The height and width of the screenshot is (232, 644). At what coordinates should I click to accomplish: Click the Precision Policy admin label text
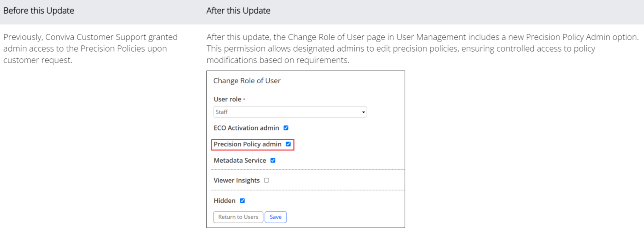(247, 144)
